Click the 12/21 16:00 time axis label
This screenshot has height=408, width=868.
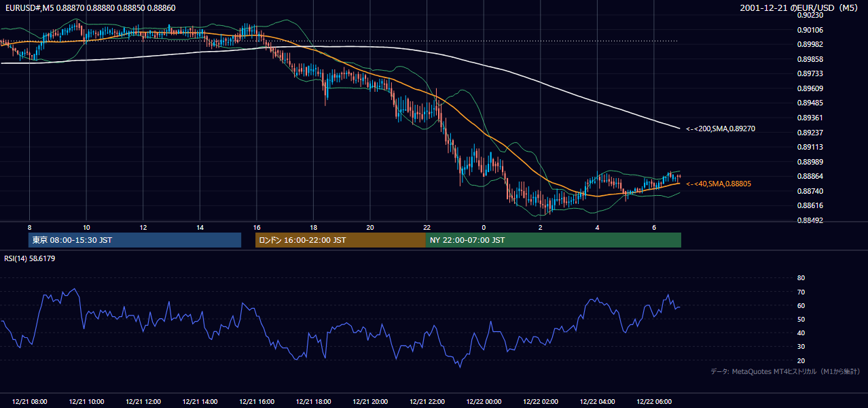coord(257,402)
